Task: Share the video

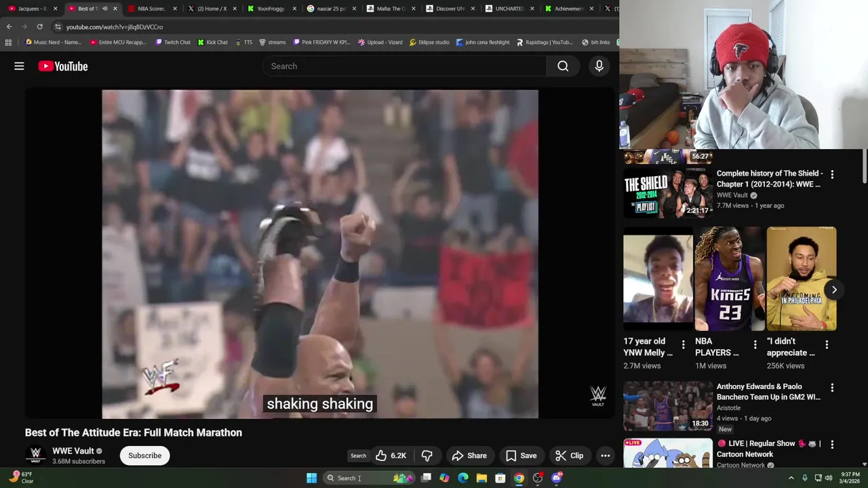Action: click(469, 455)
